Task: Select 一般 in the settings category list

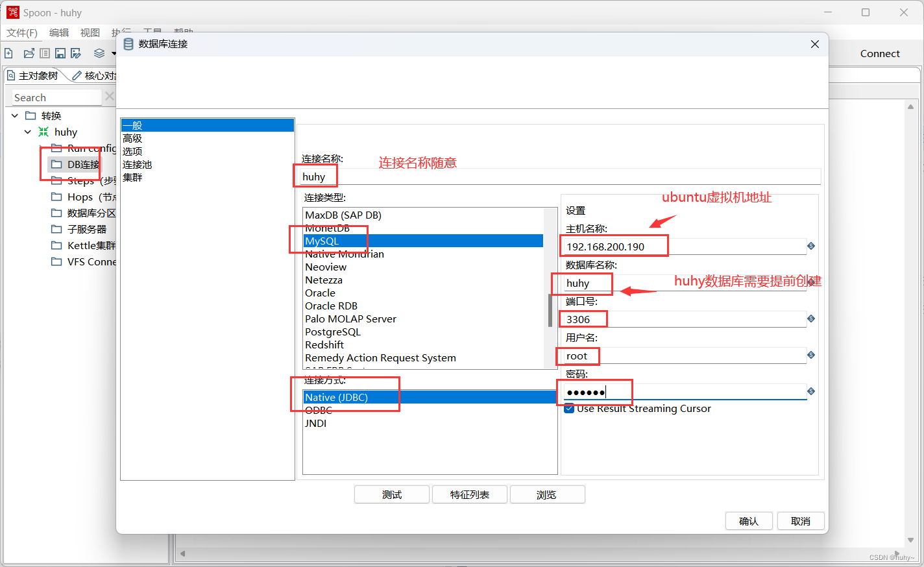Action: [x=208, y=125]
